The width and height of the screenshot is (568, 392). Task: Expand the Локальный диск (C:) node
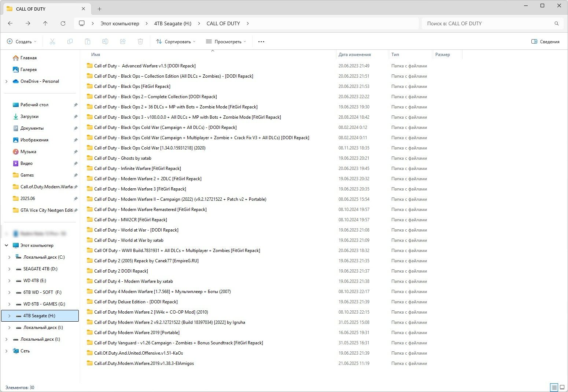(9, 257)
